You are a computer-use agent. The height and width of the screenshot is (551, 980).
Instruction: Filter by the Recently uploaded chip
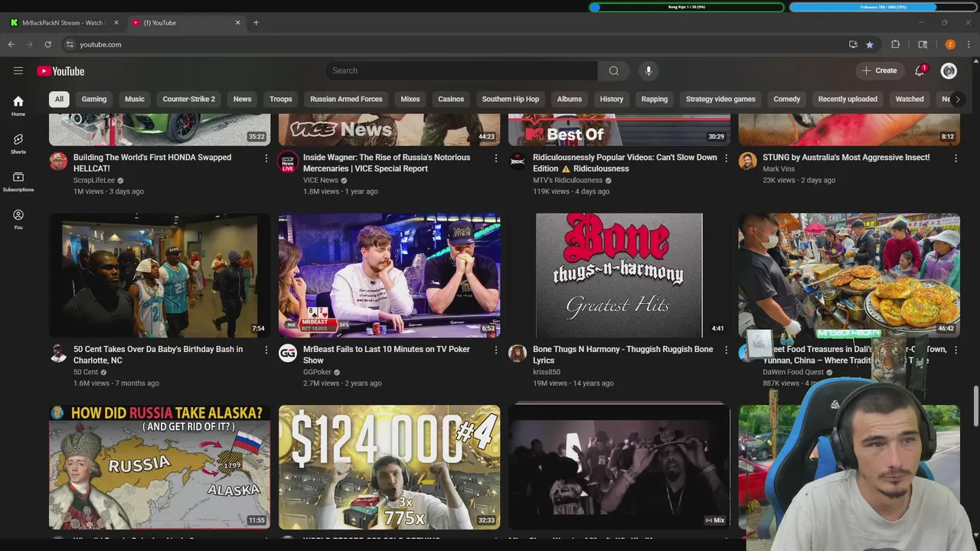click(x=848, y=99)
